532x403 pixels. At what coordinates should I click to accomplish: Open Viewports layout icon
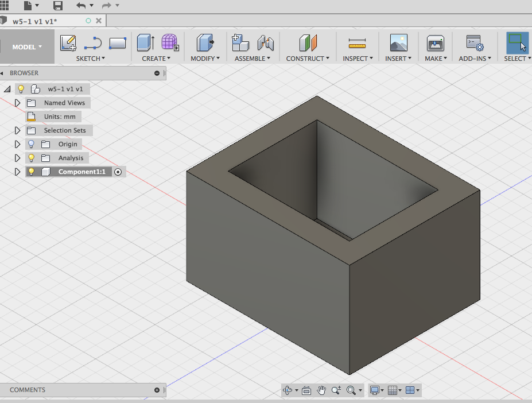410,390
